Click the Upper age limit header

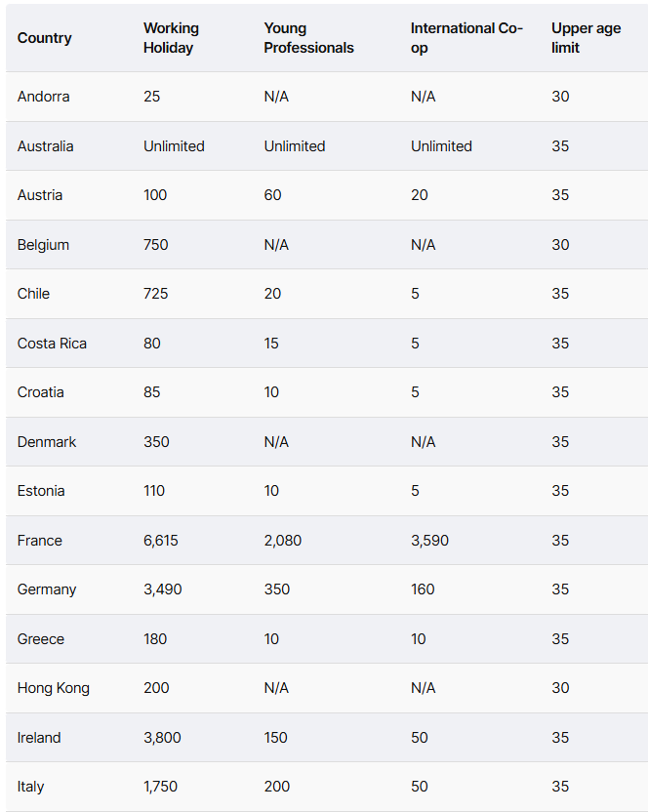tap(586, 38)
